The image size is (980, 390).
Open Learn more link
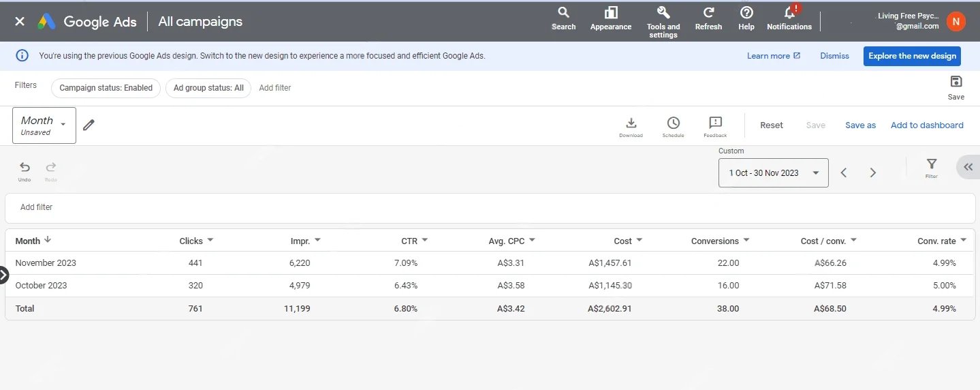coord(773,56)
